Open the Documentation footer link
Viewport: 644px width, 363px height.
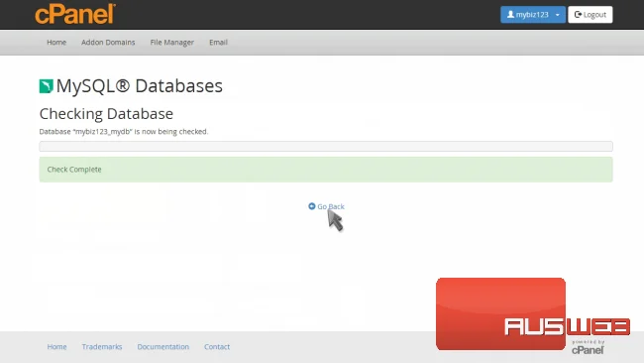coord(163,346)
